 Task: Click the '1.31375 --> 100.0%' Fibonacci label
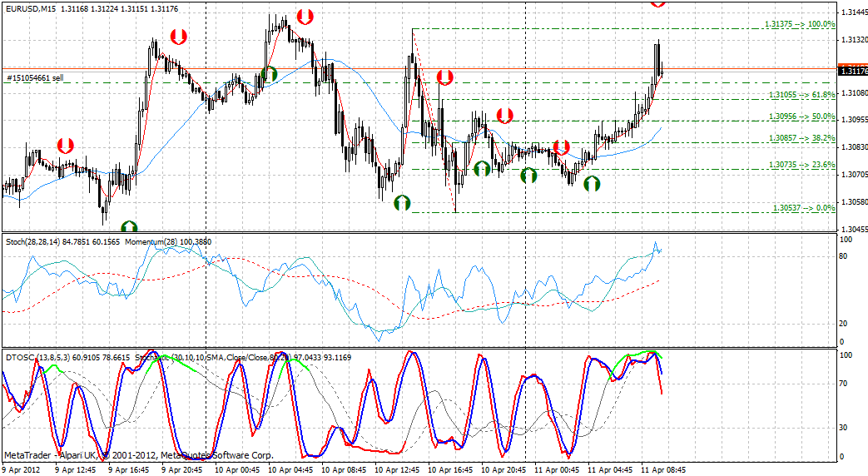[x=800, y=24]
